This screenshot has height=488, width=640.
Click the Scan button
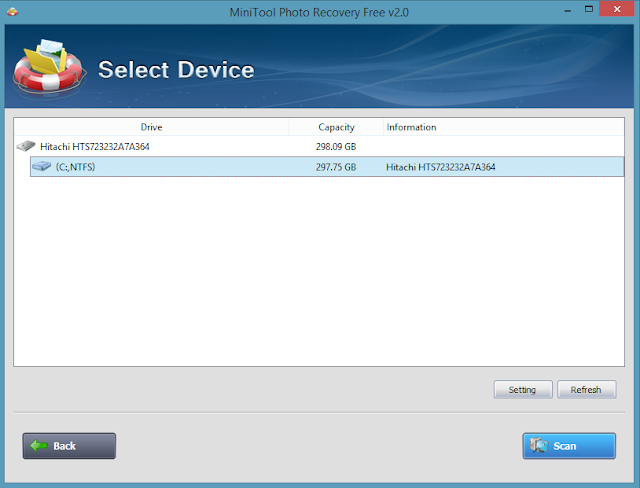(x=569, y=446)
